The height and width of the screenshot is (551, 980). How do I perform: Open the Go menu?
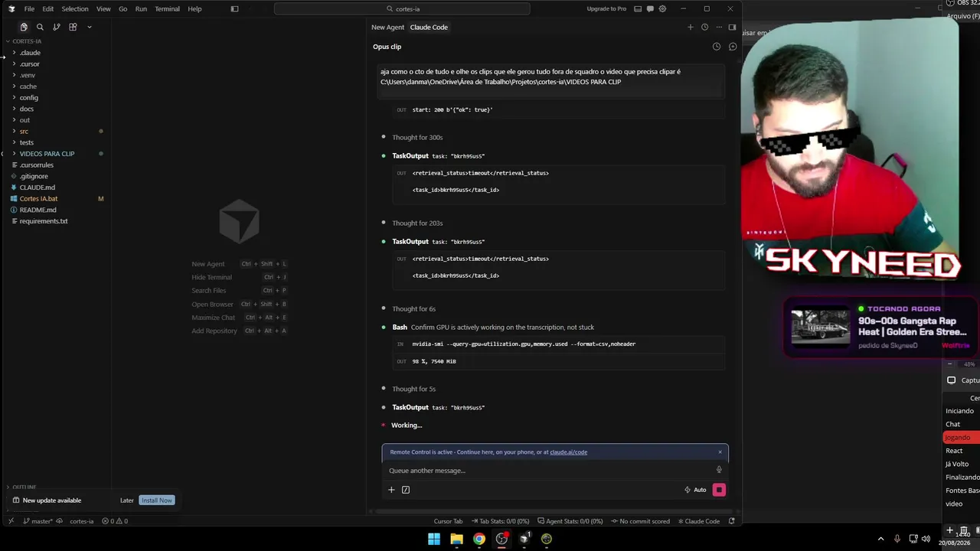tap(122, 9)
